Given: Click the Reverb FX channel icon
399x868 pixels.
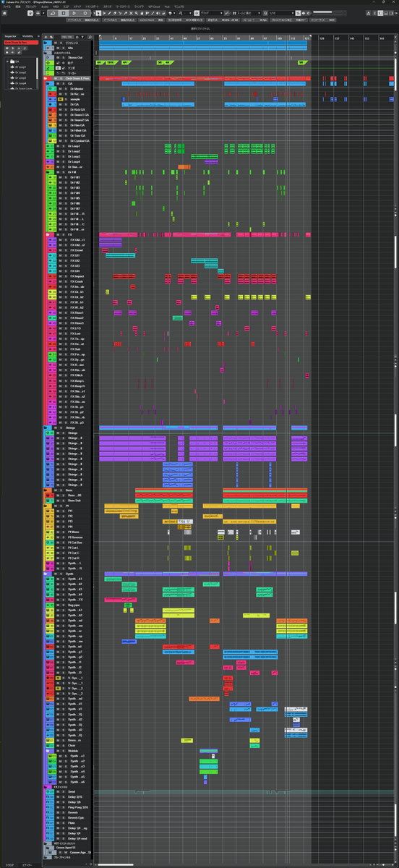Looking at the screenshot, I should pos(51,812).
